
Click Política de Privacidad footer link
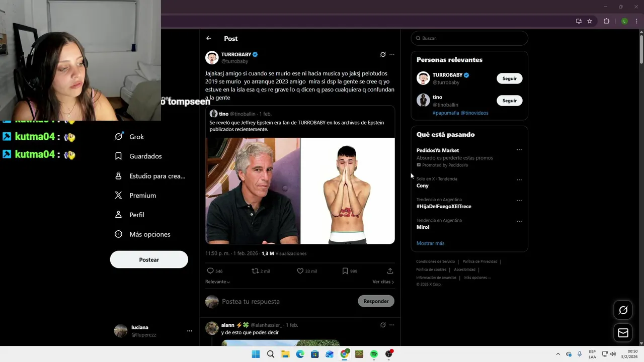point(480,261)
